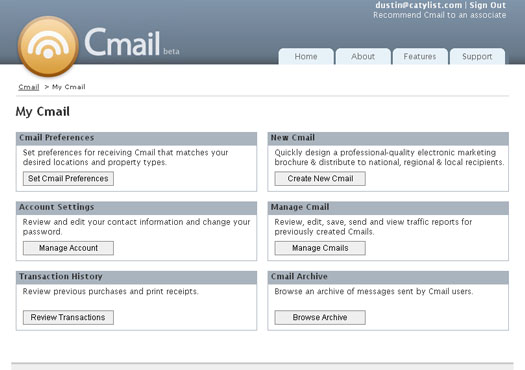The width and height of the screenshot is (525, 370).
Task: Switch to the About tab
Action: pyautogui.click(x=363, y=56)
